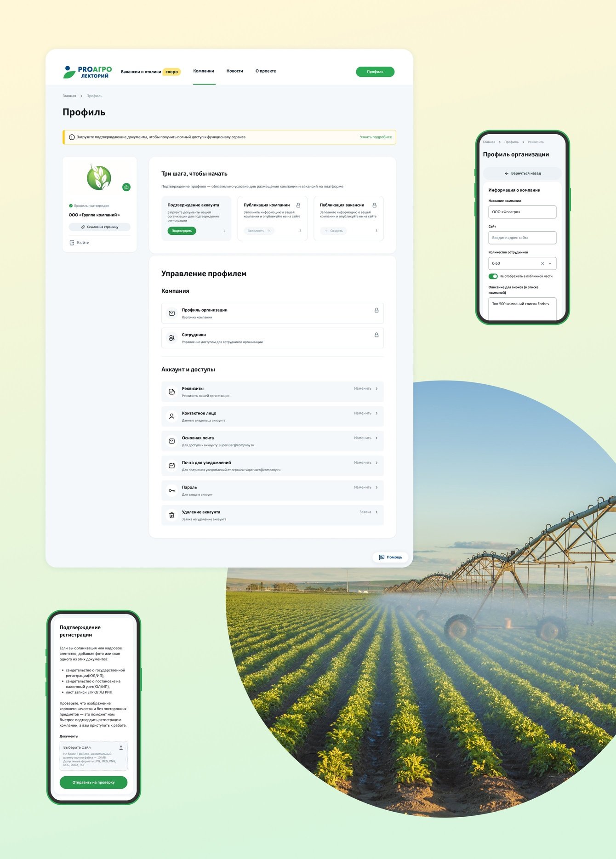Viewport: 616px width, 859px height.
Task: Click the 'ООО «Группа компаний»' company name
Action: point(94,215)
